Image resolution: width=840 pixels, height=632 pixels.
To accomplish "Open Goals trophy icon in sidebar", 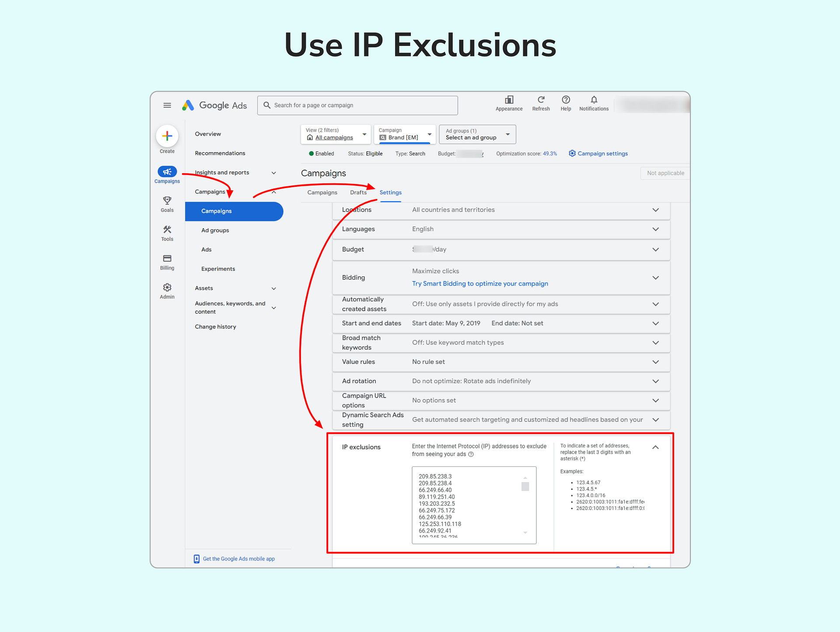I will coord(167,201).
